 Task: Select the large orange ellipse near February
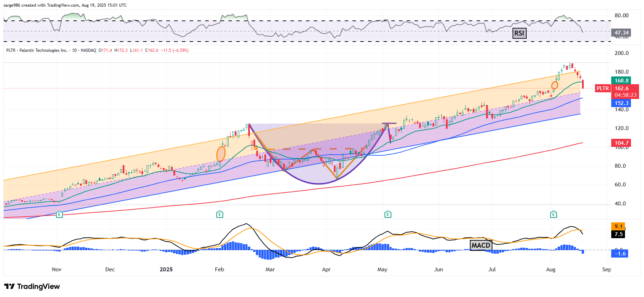(221, 154)
